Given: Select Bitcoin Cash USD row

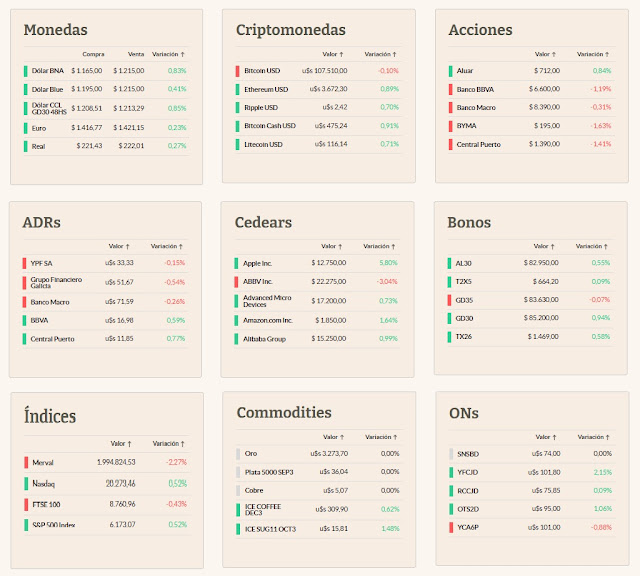Looking at the screenshot, I should point(318,126).
